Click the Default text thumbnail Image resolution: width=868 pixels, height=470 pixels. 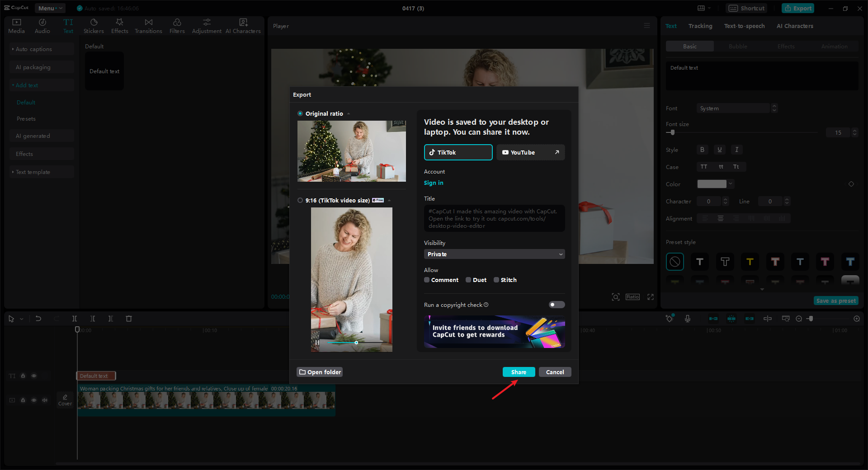pos(104,71)
